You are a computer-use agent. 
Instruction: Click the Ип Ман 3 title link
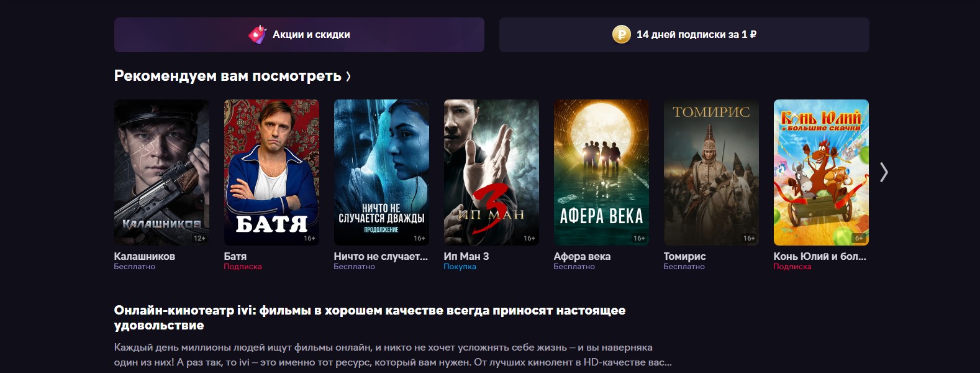[x=466, y=256]
